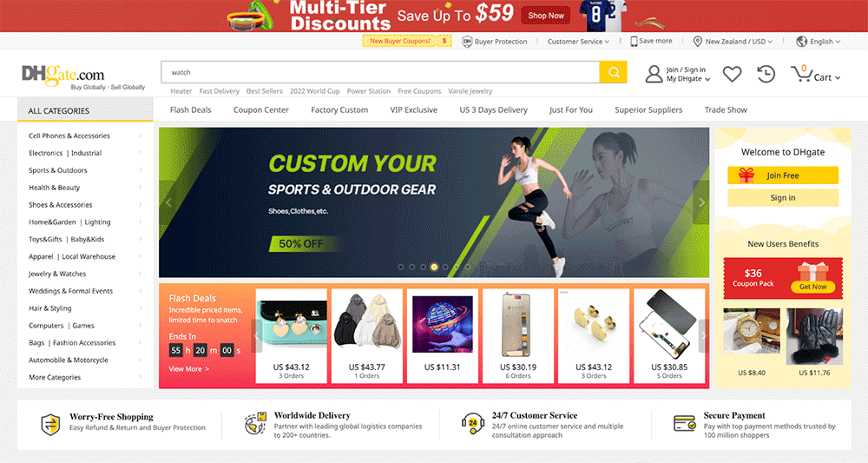This screenshot has height=463, width=868.
Task: Click the user profile icon
Action: click(654, 74)
